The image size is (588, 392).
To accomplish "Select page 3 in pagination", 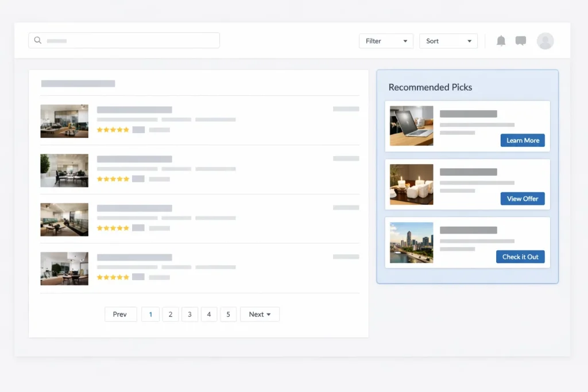I will pyautogui.click(x=189, y=314).
